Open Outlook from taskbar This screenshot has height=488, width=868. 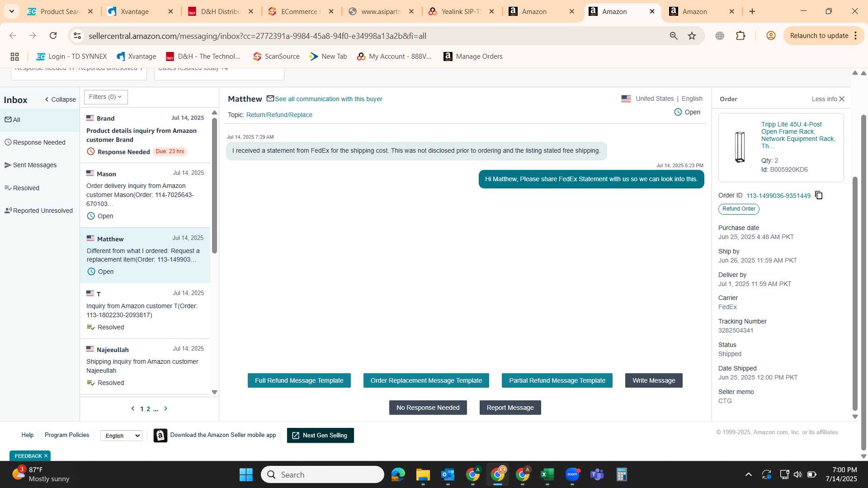448,474
